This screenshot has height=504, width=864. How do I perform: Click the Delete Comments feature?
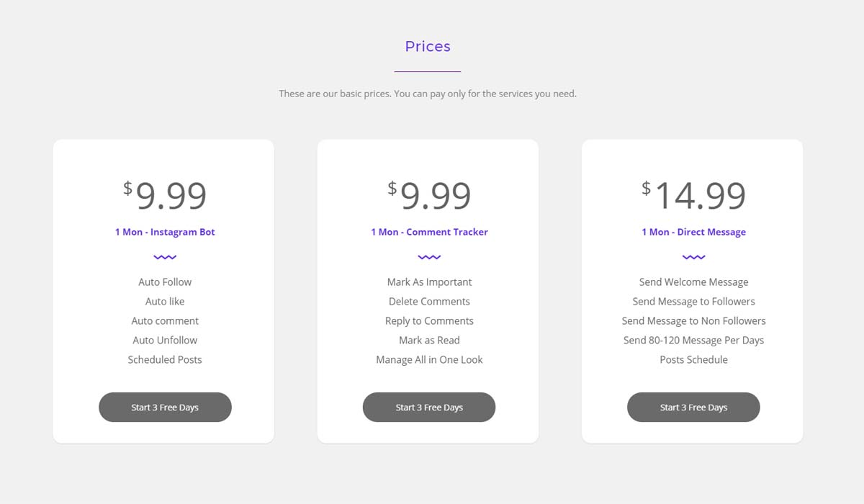click(429, 302)
